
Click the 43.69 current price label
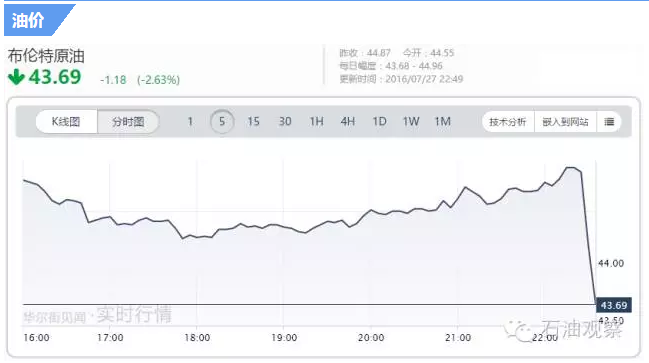613,305
